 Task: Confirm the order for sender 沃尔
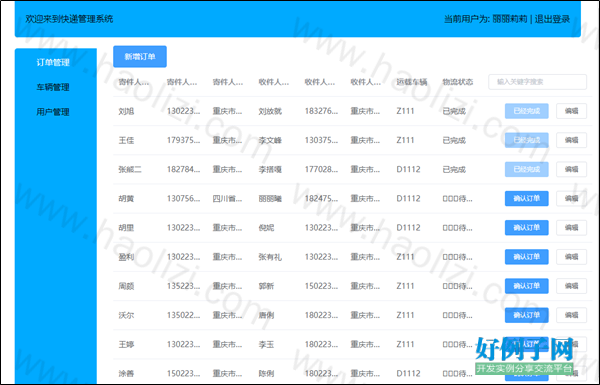point(527,315)
